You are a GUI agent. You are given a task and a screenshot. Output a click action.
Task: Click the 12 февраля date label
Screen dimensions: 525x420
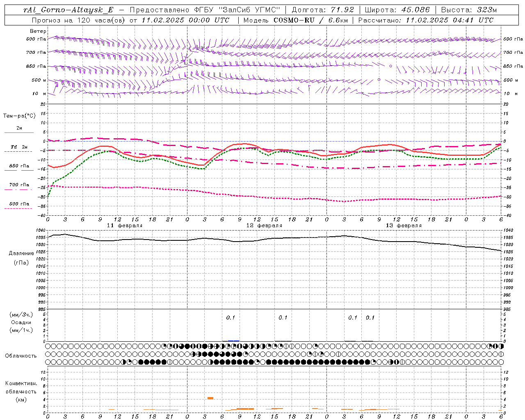coord(264,226)
